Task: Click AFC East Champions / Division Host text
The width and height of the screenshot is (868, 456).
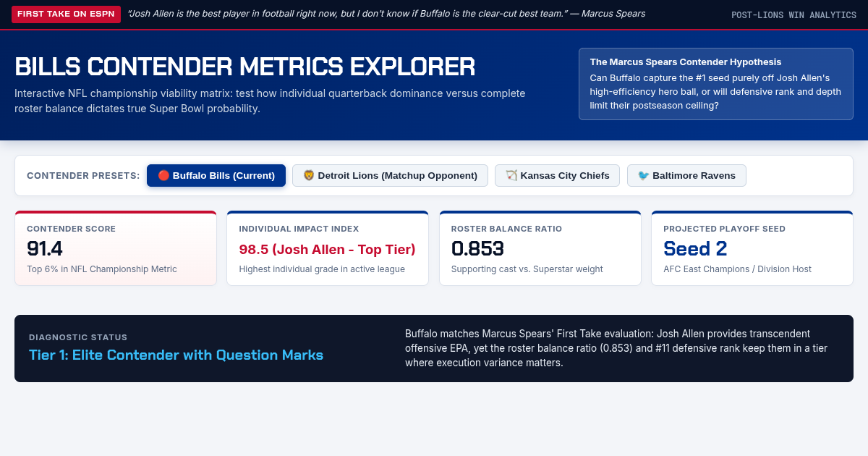Action: [737, 269]
